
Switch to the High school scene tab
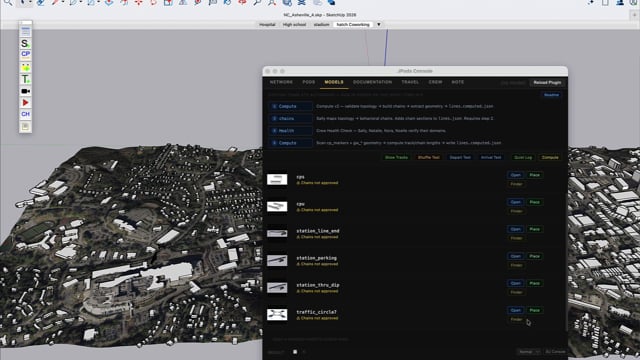click(294, 24)
